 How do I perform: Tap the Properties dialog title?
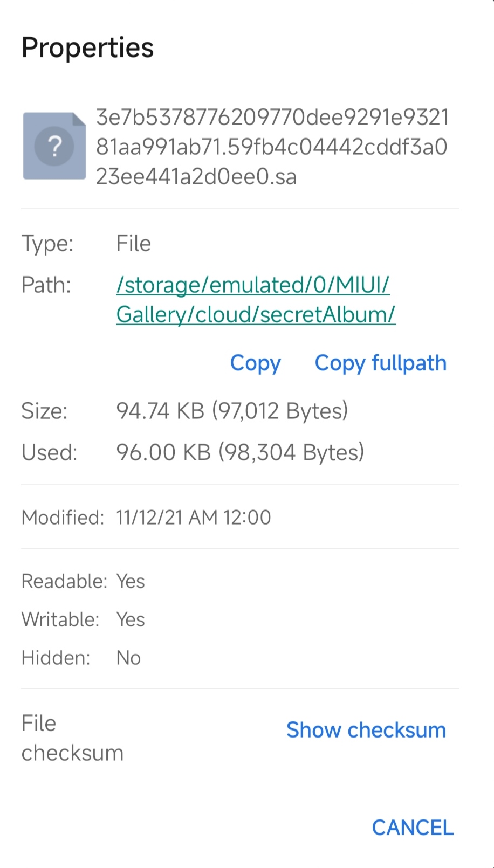[x=88, y=47]
